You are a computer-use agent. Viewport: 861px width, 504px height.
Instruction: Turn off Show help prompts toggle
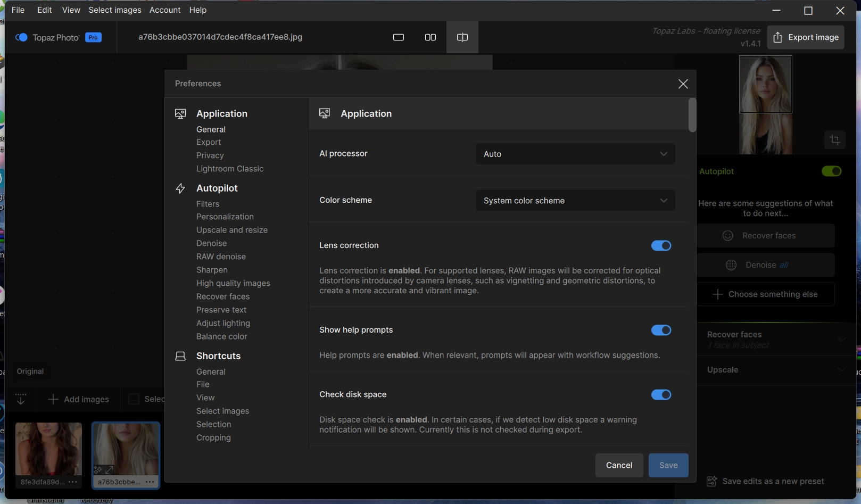coord(661,331)
